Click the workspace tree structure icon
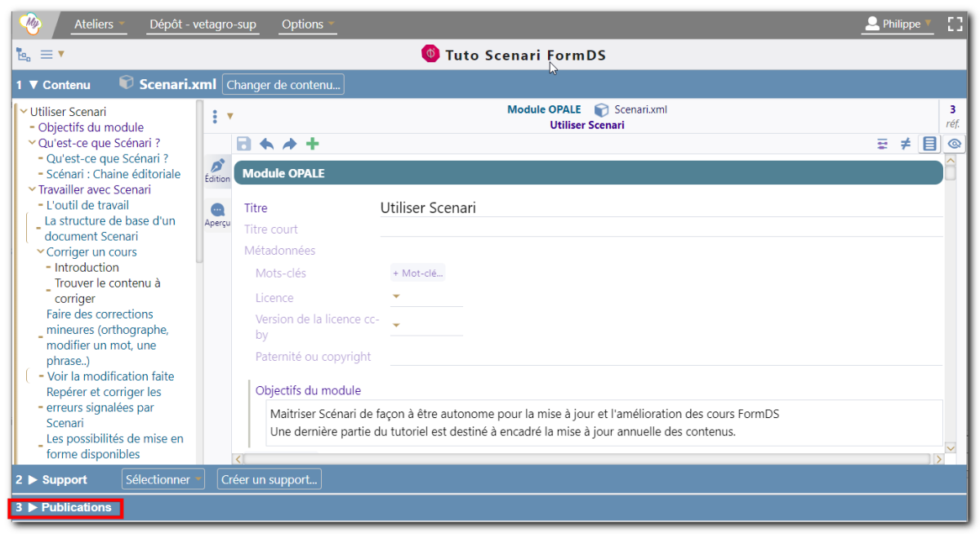This screenshot has height=534, width=980. (23, 55)
